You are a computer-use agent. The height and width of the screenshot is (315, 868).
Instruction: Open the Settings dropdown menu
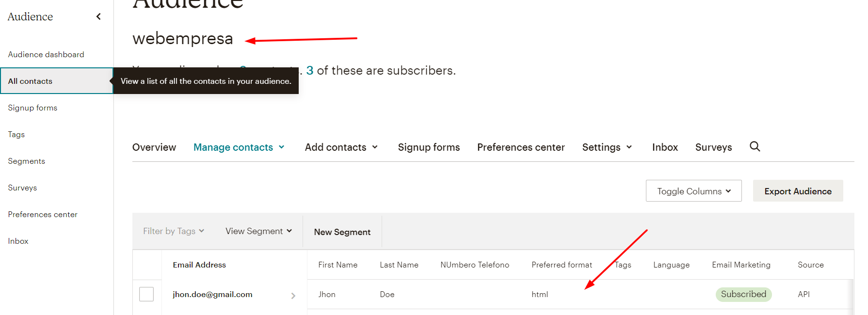tap(607, 147)
